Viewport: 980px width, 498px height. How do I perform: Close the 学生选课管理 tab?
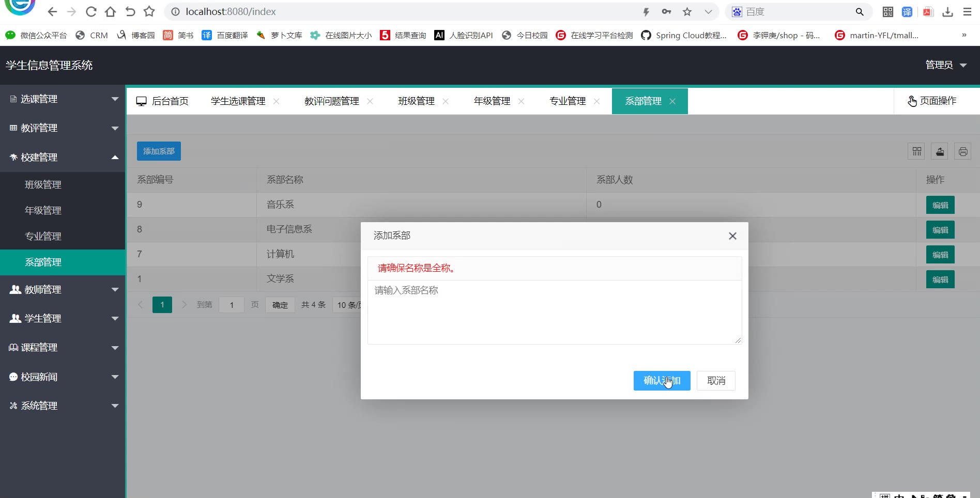277,101
